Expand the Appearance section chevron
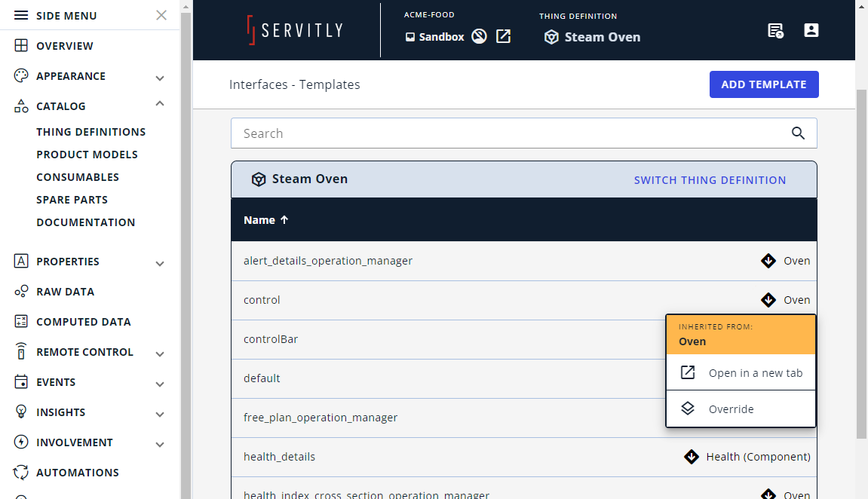868x499 pixels. click(160, 78)
